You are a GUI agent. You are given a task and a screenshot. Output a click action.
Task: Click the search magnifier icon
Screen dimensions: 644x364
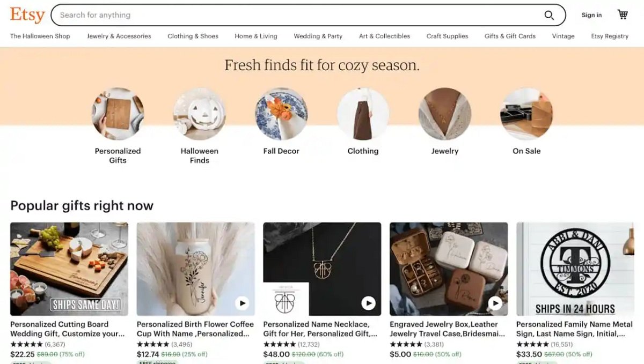pos(548,15)
